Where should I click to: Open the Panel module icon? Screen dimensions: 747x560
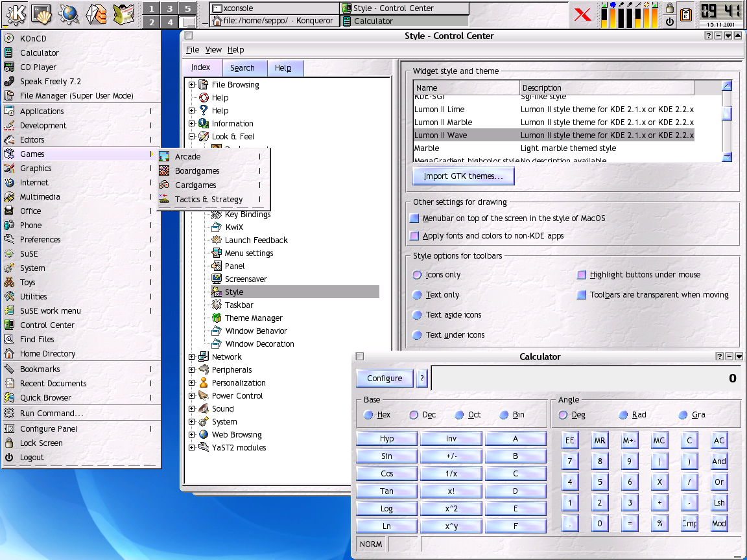(x=217, y=266)
